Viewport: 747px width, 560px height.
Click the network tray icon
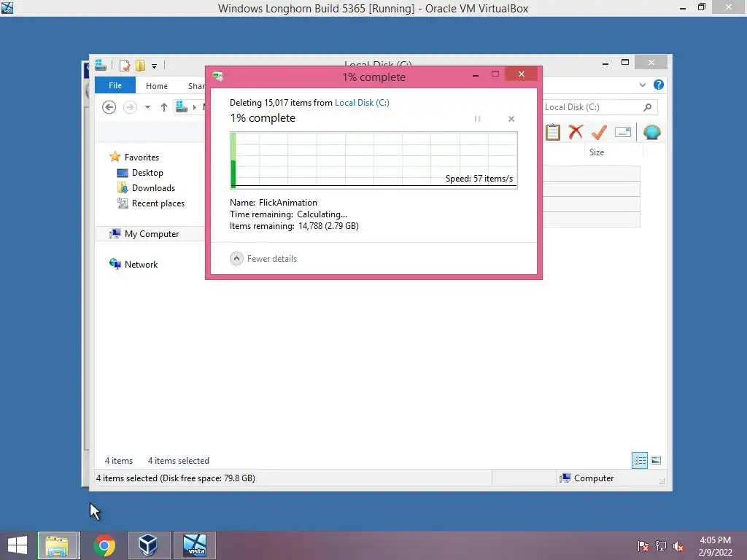pos(661,546)
